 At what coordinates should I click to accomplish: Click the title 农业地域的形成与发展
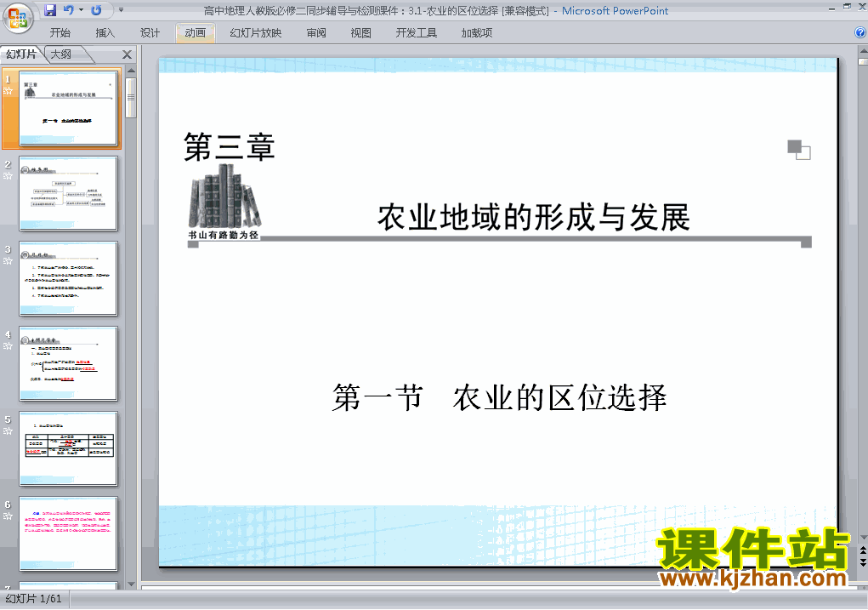click(x=534, y=217)
